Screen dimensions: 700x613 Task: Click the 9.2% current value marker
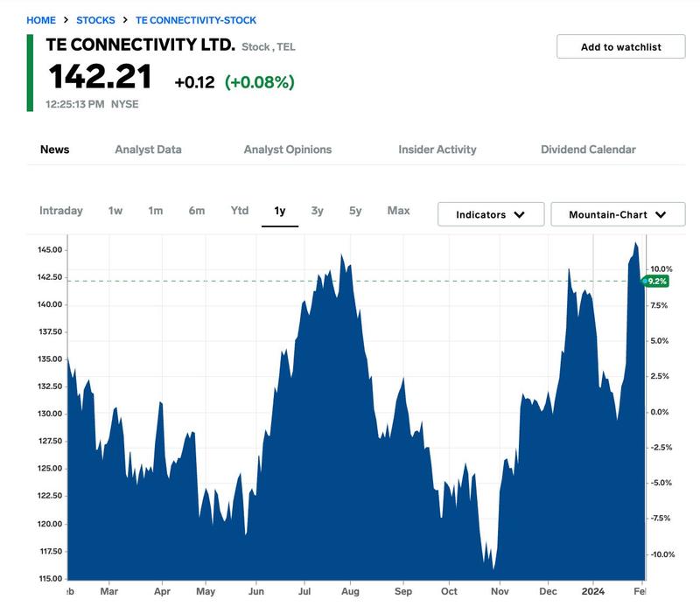[x=655, y=281]
